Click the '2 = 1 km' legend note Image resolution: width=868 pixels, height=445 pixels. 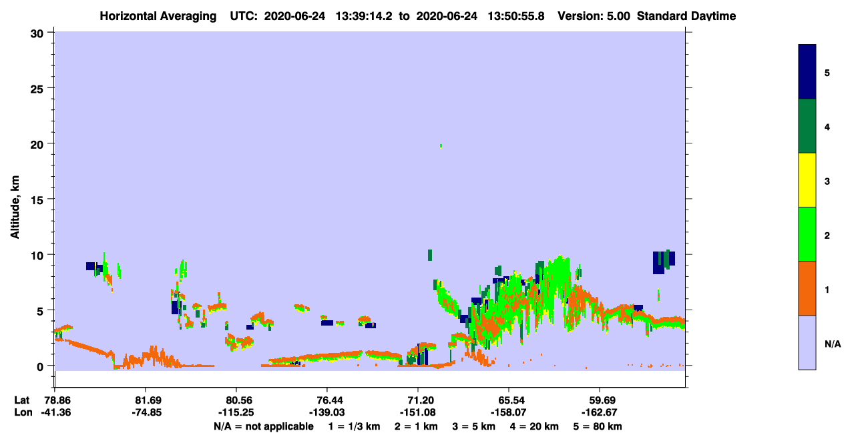pos(415,426)
